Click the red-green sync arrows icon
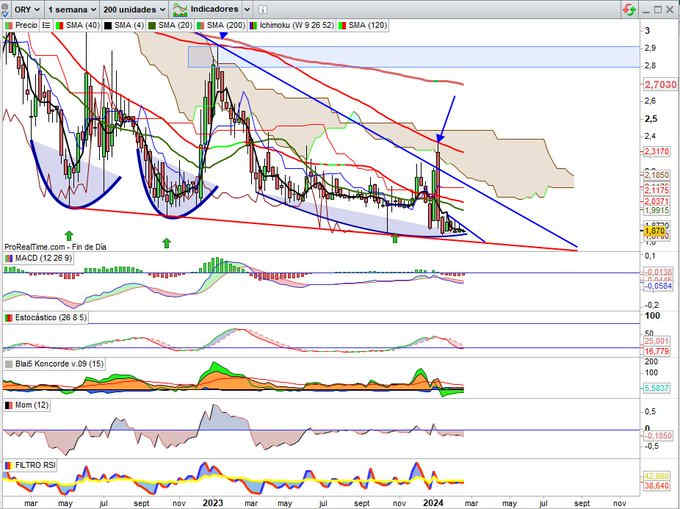Viewport: 680px width, 509px height. point(629,10)
